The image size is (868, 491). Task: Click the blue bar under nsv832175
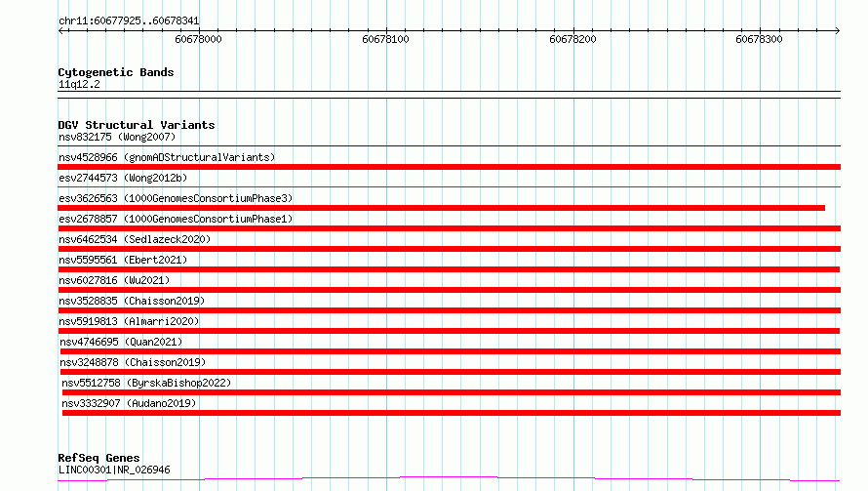tap(449, 145)
